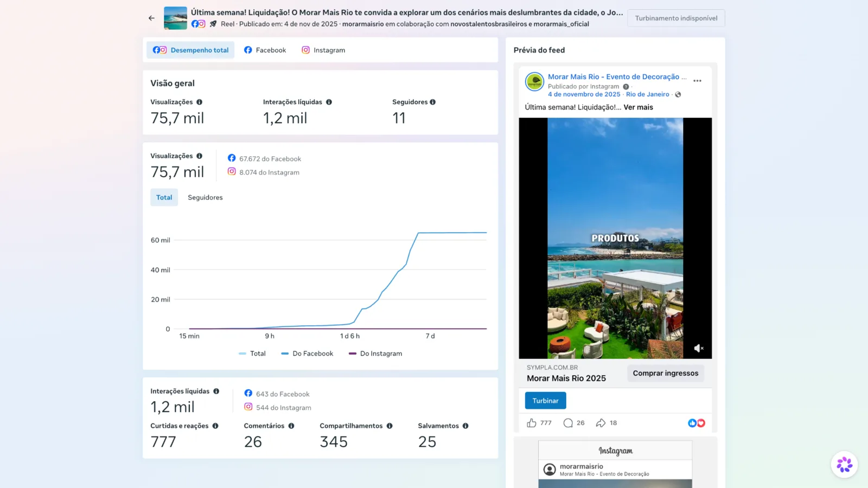Select the Total chart filter
Viewport: 868px width, 488px height.
(164, 197)
